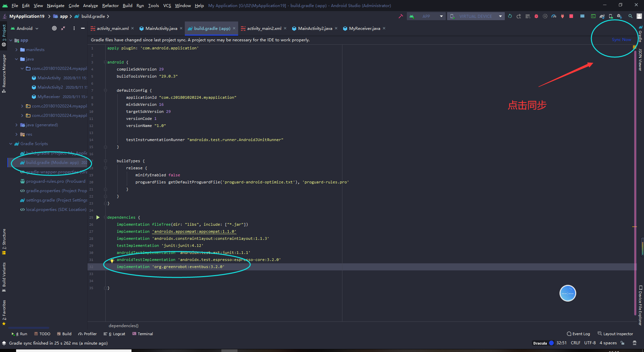644x352 pixels.
Task: Click the yellow inspection status indicator
Action: [x=634, y=47]
